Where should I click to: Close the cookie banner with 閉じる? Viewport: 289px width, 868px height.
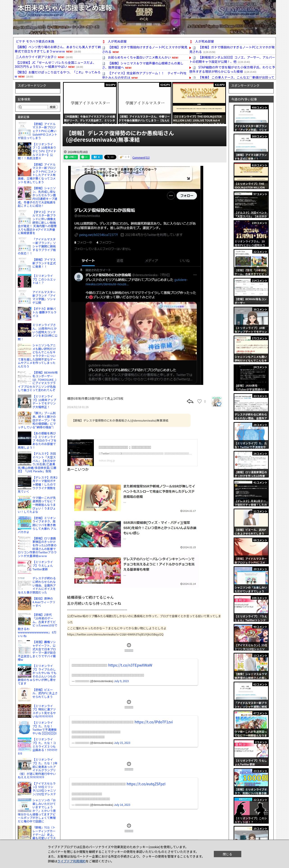(227, 854)
